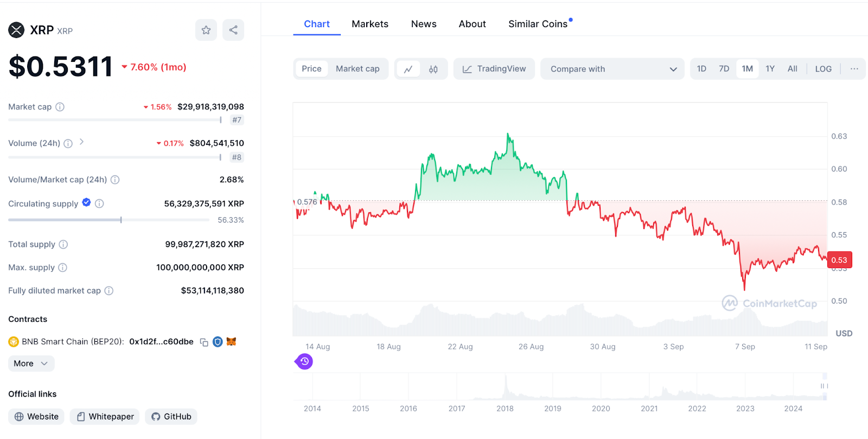
Task: Click Total supply info icon
Action: [x=63, y=244]
